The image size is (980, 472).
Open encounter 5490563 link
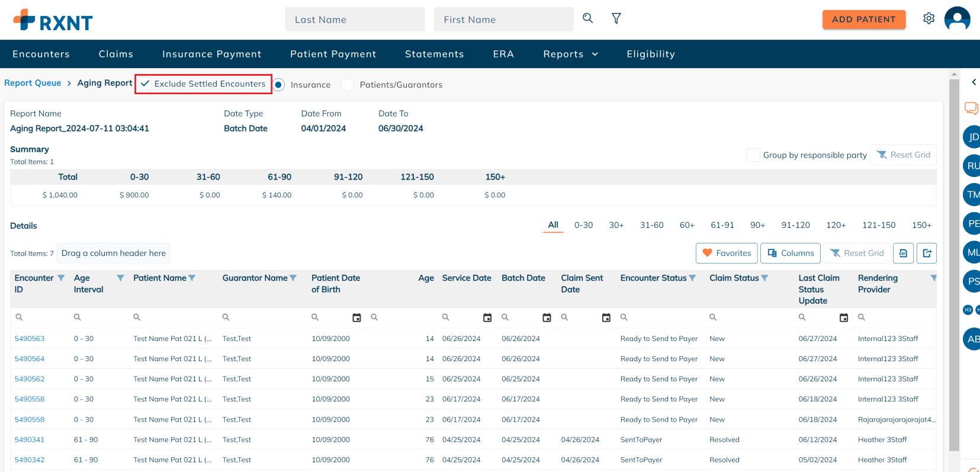[x=30, y=339]
